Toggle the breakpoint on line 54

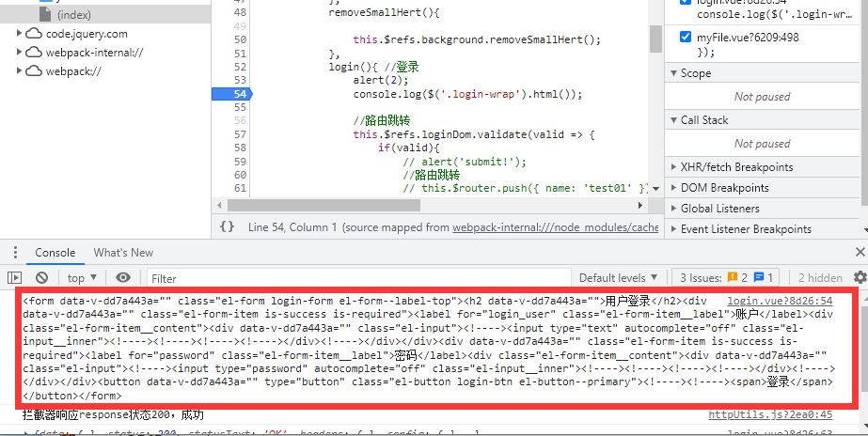pos(232,94)
